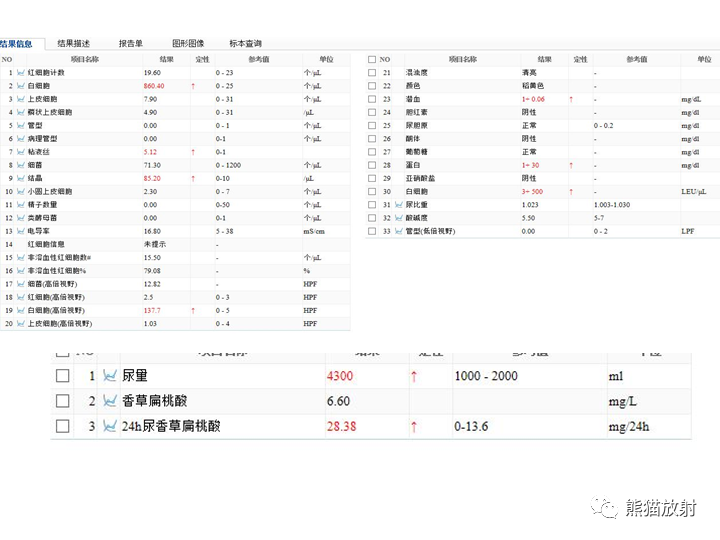Check the box for row 22 颜色
The image size is (720, 540).
[372, 86]
